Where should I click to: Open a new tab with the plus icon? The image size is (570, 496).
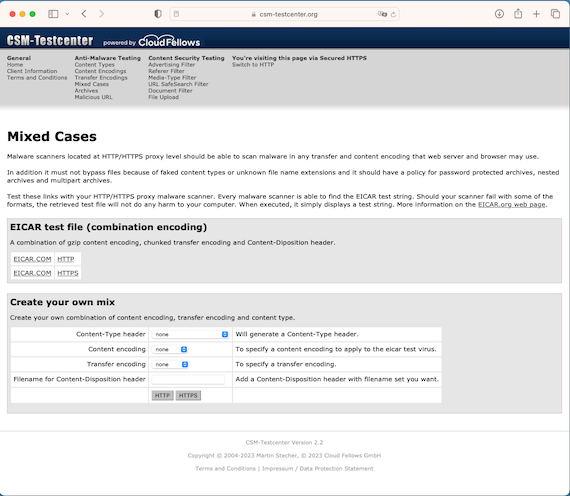click(536, 14)
